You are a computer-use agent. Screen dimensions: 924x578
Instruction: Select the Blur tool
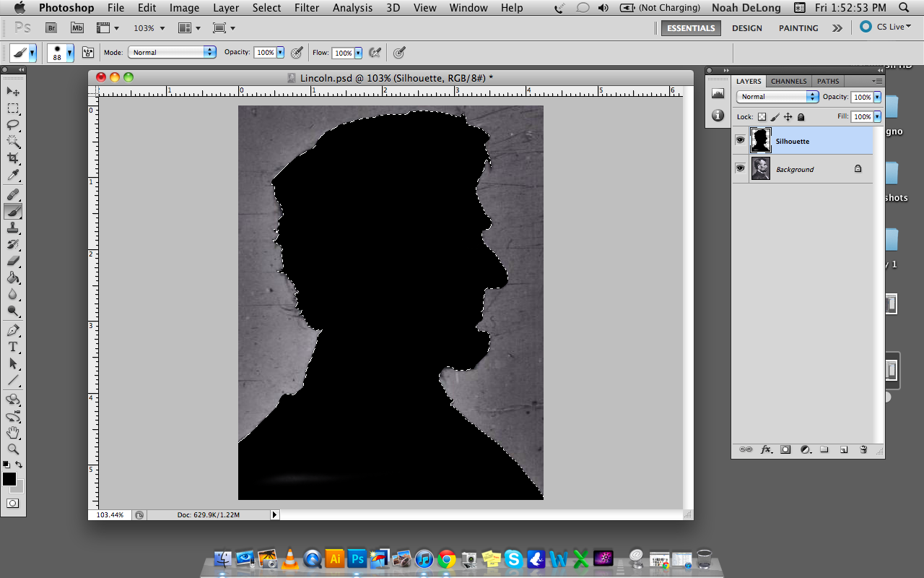(x=13, y=294)
